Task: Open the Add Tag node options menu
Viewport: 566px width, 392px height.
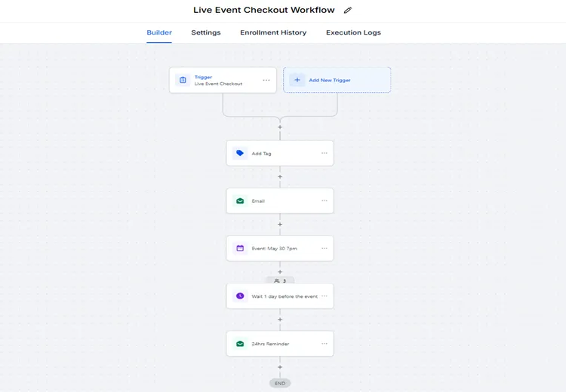Action: pos(325,153)
